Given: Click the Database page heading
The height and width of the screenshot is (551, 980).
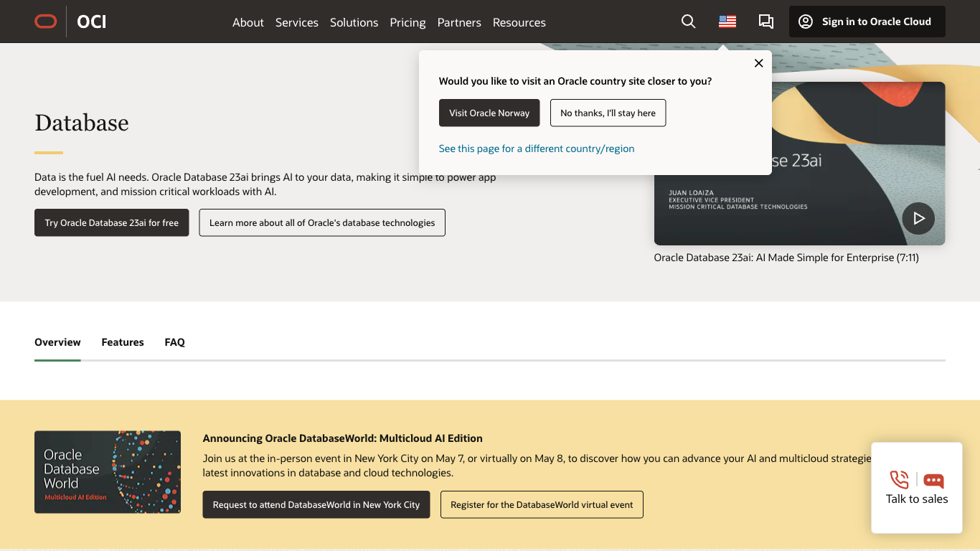Looking at the screenshot, I should click(x=82, y=123).
